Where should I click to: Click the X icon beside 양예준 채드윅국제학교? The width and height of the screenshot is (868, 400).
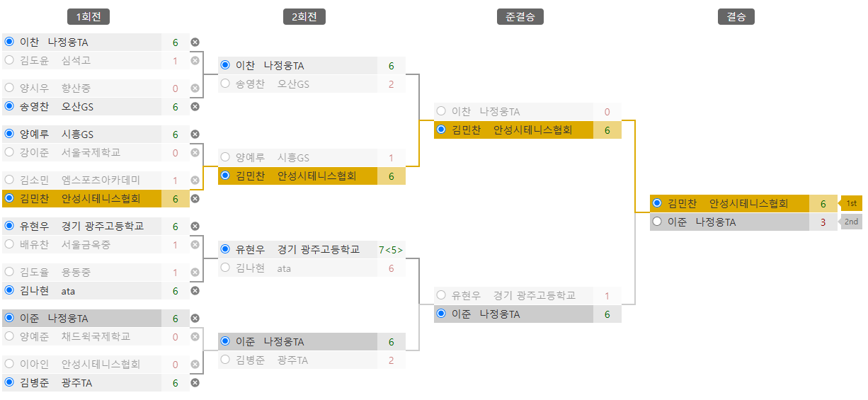(195, 337)
